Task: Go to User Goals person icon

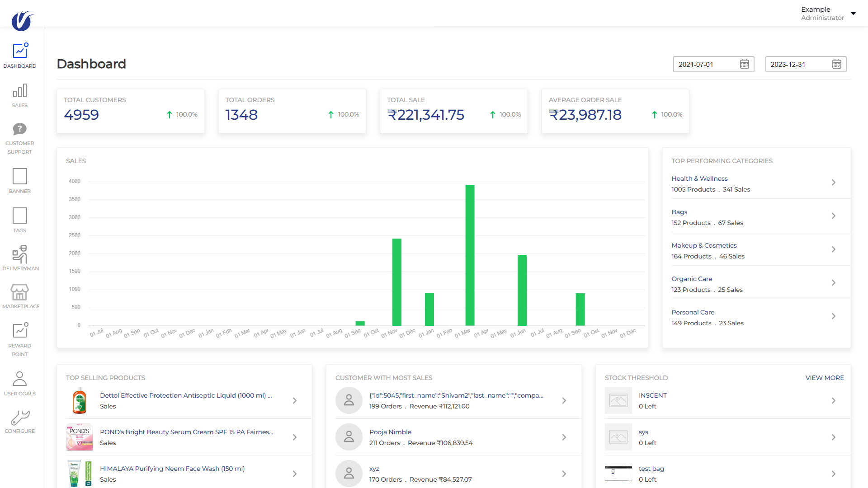Action: pyautogui.click(x=19, y=379)
